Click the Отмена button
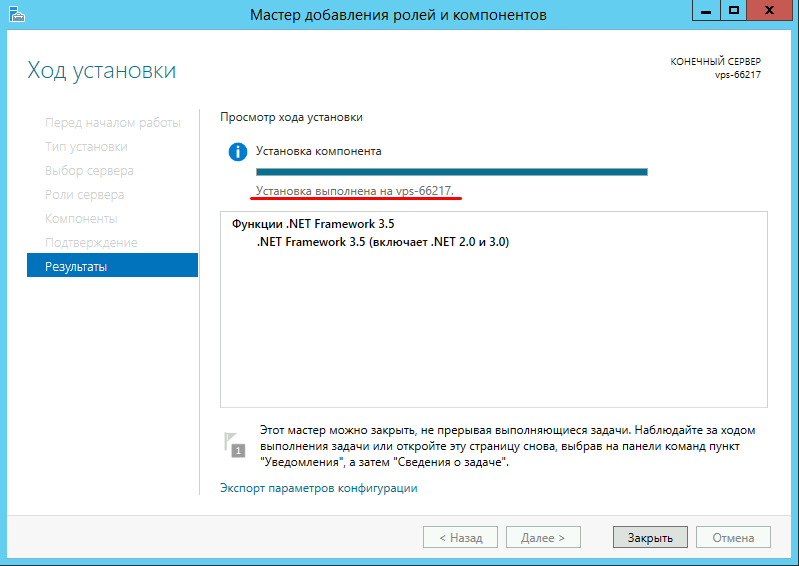The width and height of the screenshot is (799, 566). click(733, 537)
